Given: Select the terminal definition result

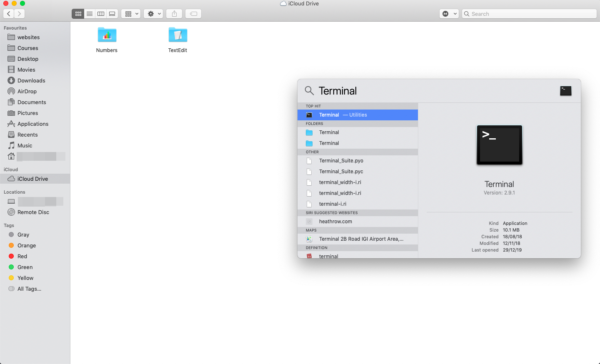Looking at the screenshot, I should (x=357, y=255).
